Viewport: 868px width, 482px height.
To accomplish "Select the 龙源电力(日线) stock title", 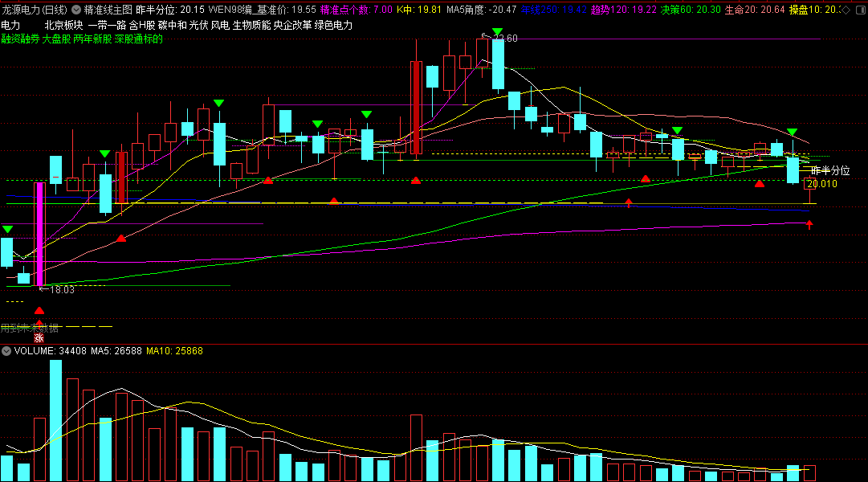I will pyautogui.click(x=35, y=10).
